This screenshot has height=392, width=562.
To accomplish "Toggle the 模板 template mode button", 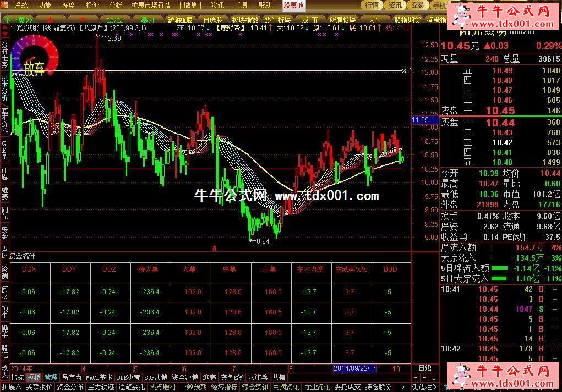I will coord(34,378).
